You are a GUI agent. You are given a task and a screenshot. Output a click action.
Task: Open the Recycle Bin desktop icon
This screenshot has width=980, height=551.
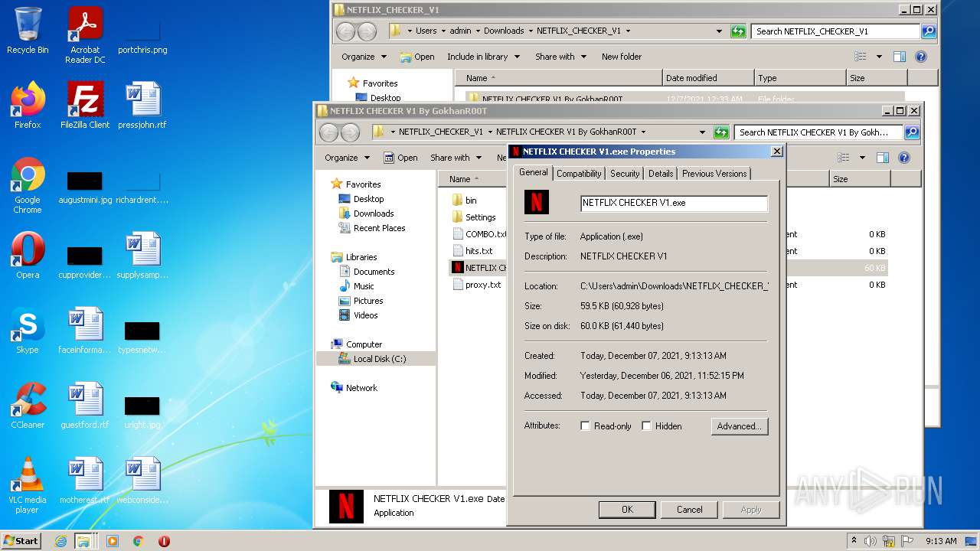coord(28,31)
